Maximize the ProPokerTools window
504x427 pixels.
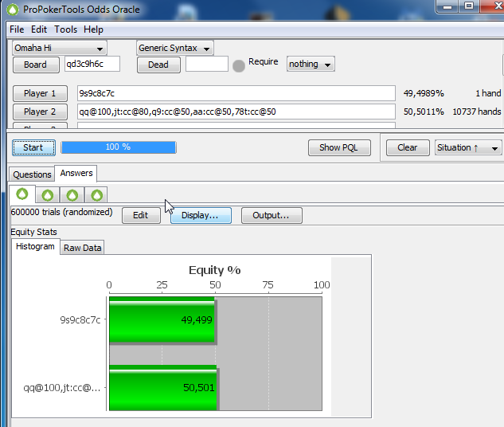pos(469,6)
